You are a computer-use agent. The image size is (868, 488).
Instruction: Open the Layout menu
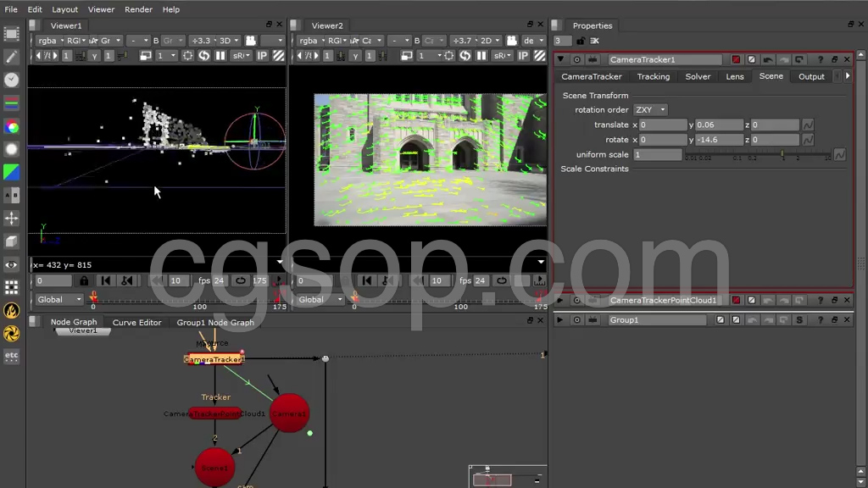(x=64, y=9)
